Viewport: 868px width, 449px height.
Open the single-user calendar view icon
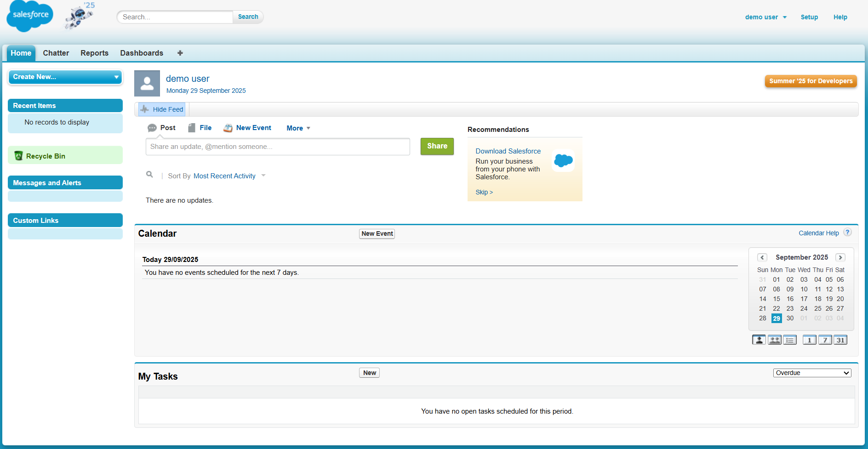759,340
